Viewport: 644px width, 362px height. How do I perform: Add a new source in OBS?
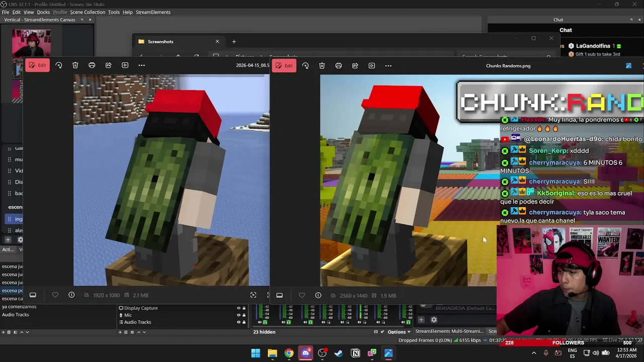point(120,332)
